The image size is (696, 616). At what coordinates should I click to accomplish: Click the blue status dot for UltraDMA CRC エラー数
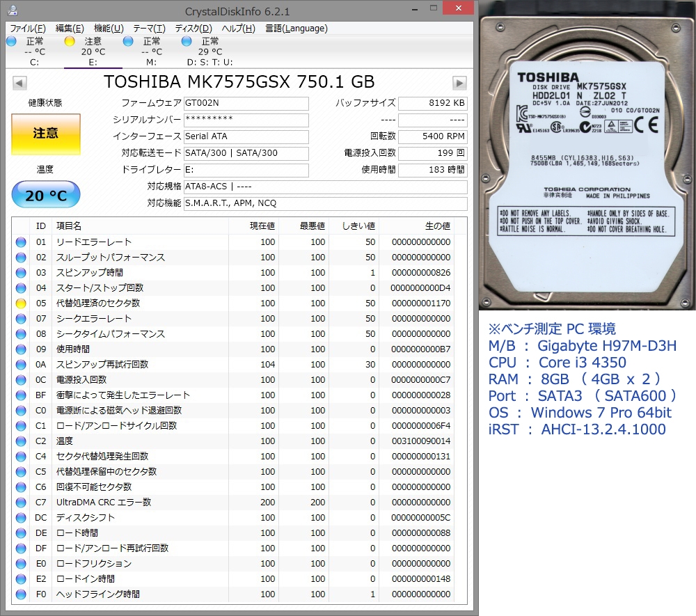coord(21,503)
